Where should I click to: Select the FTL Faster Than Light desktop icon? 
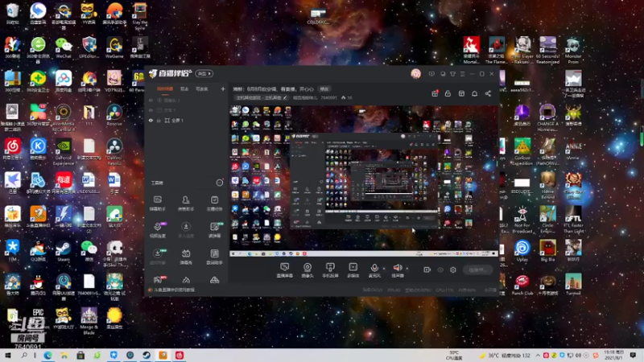573,220
